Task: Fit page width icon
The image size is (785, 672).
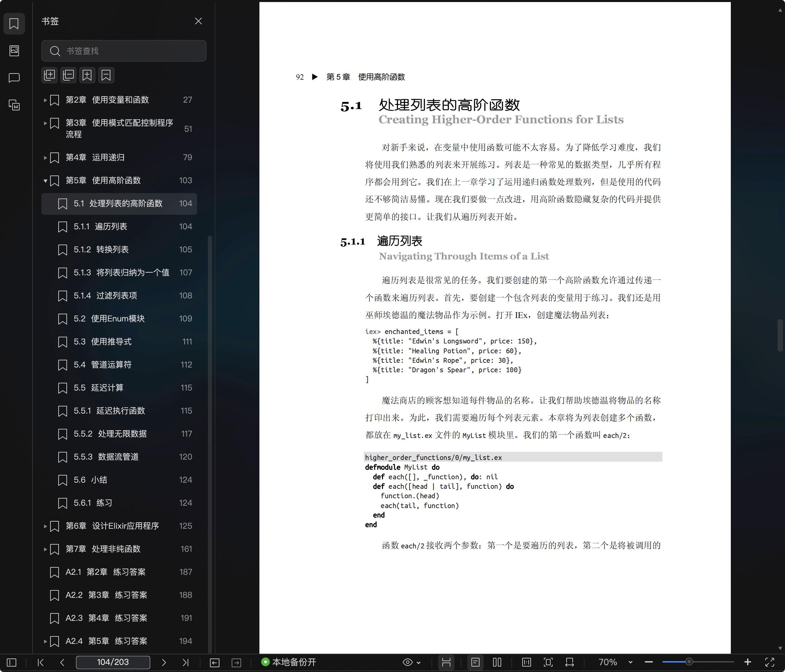Action: pos(570,663)
